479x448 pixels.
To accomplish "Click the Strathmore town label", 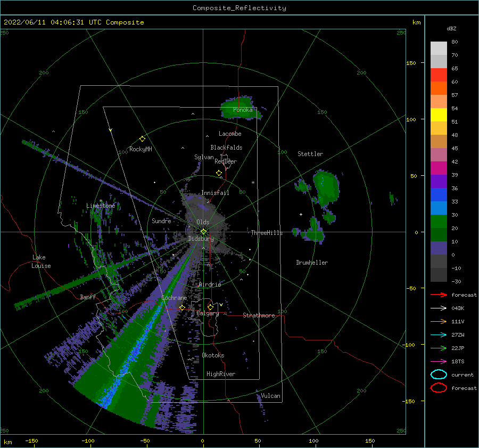I will (x=259, y=315).
